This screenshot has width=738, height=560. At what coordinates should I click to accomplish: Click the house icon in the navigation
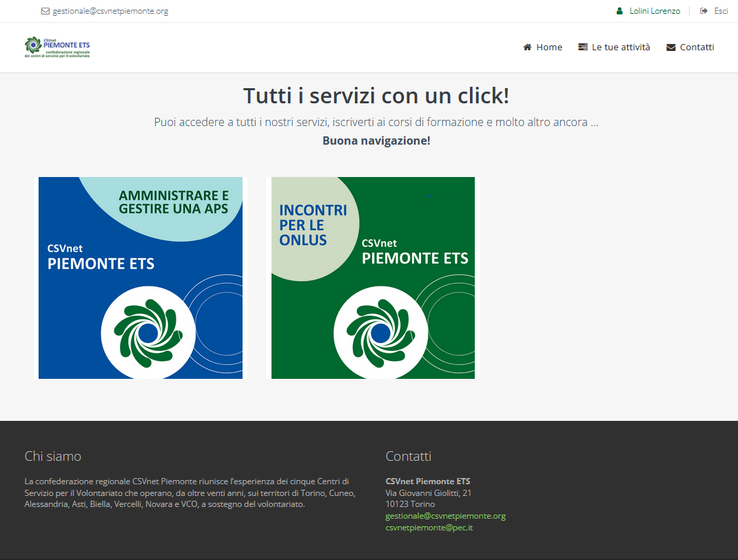(527, 47)
